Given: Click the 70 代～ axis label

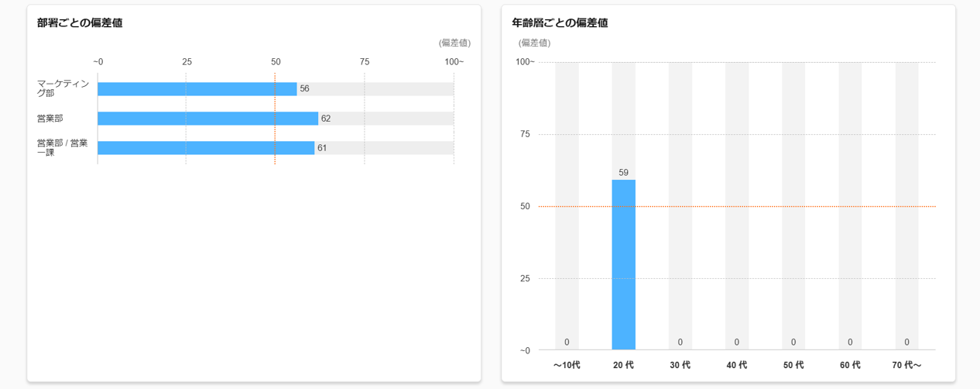Looking at the screenshot, I should pyautogui.click(x=906, y=365).
